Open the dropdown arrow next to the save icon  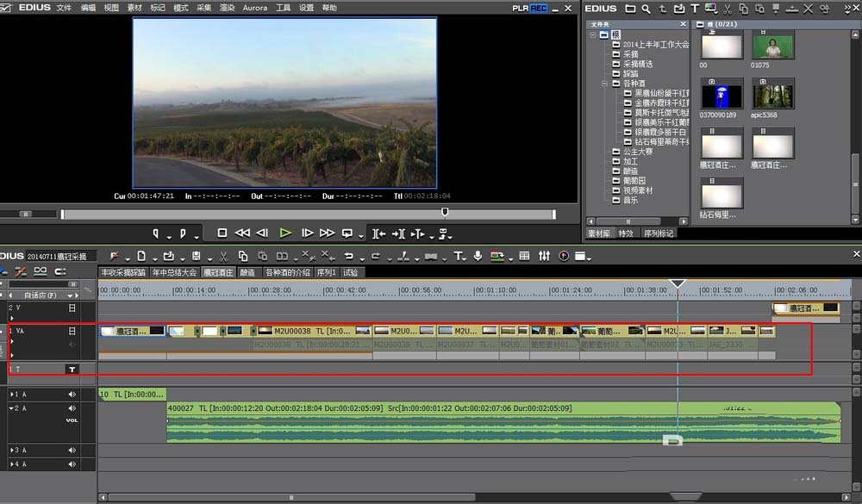point(209,258)
